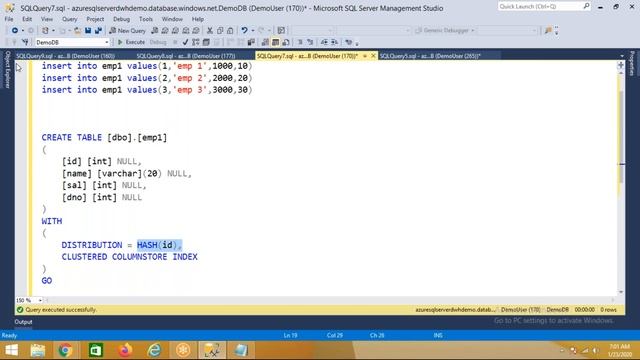This screenshot has height=360, width=640.
Task: Open the Project menu
Action: coord(95,19)
